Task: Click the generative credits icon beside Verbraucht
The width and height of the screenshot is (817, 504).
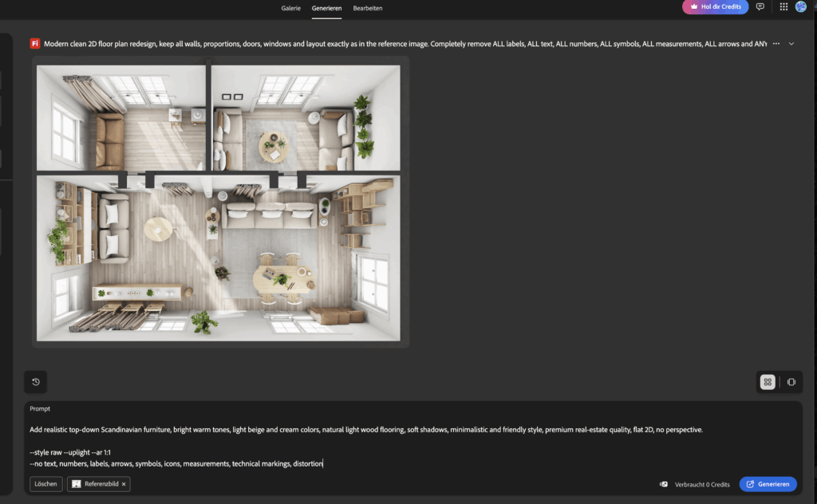Action: [664, 484]
